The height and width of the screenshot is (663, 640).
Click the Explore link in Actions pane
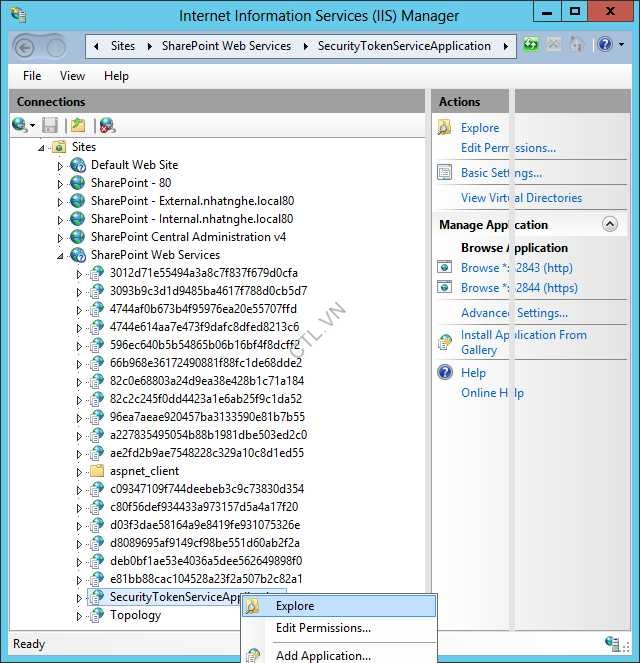click(x=480, y=128)
